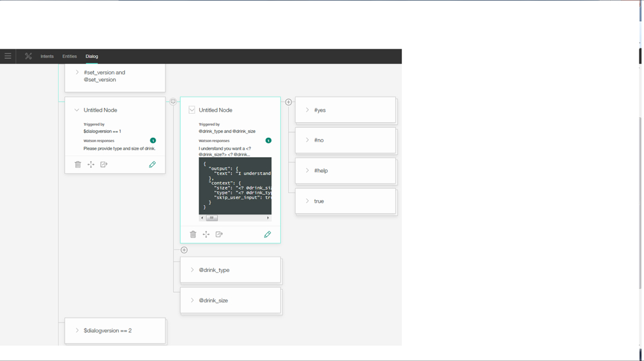Expand the #help node
The height and width of the screenshot is (361, 644).
308,171
